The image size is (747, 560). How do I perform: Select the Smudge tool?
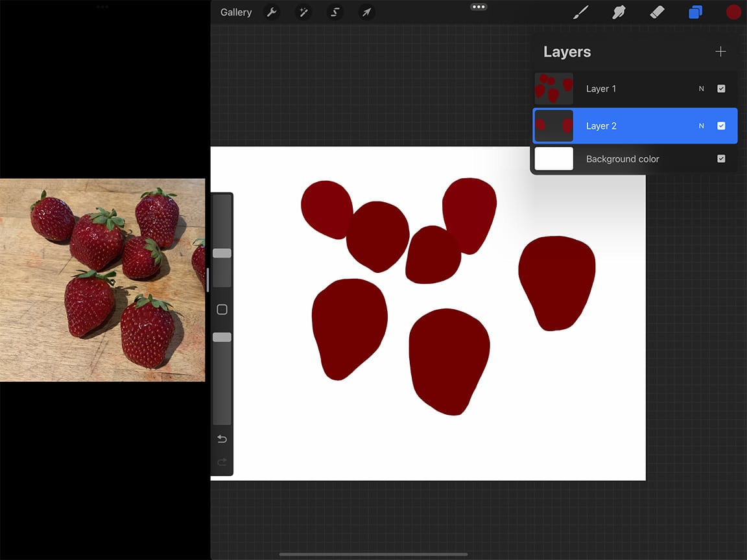[x=619, y=12]
